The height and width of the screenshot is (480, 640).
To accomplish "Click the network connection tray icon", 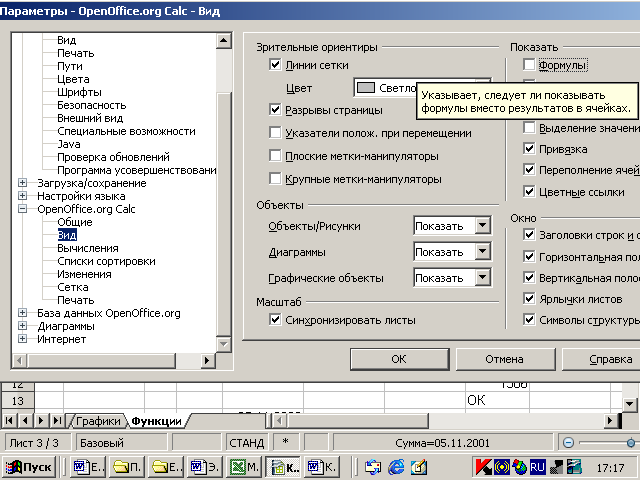I will pyautogui.click(x=556, y=467).
